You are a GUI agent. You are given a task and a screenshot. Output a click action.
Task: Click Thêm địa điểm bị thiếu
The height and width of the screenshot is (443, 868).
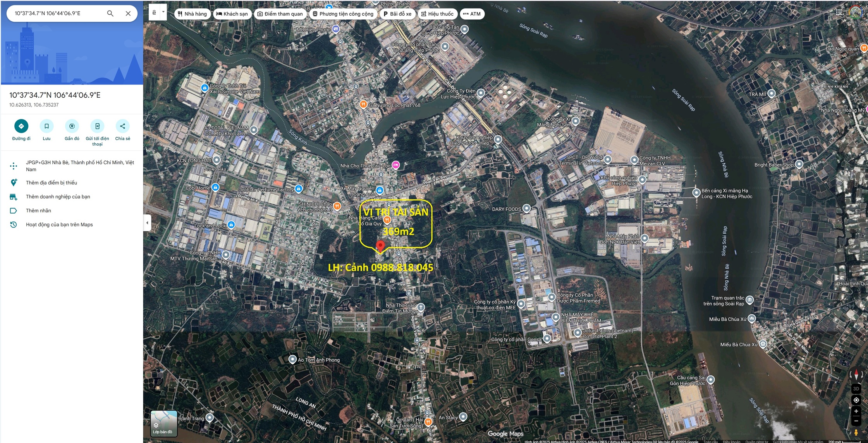tap(52, 183)
